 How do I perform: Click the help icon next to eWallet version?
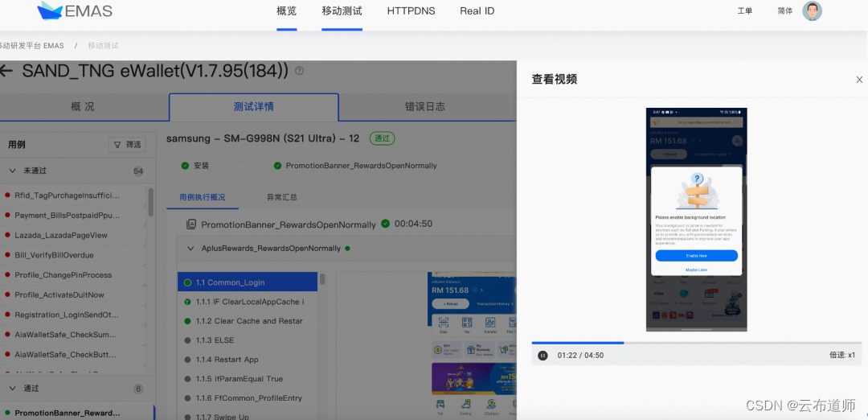(300, 70)
